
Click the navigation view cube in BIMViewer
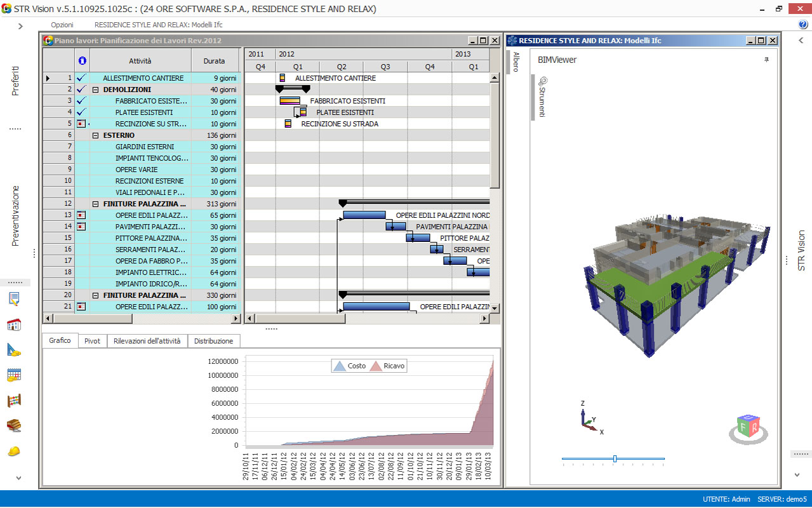747,426
